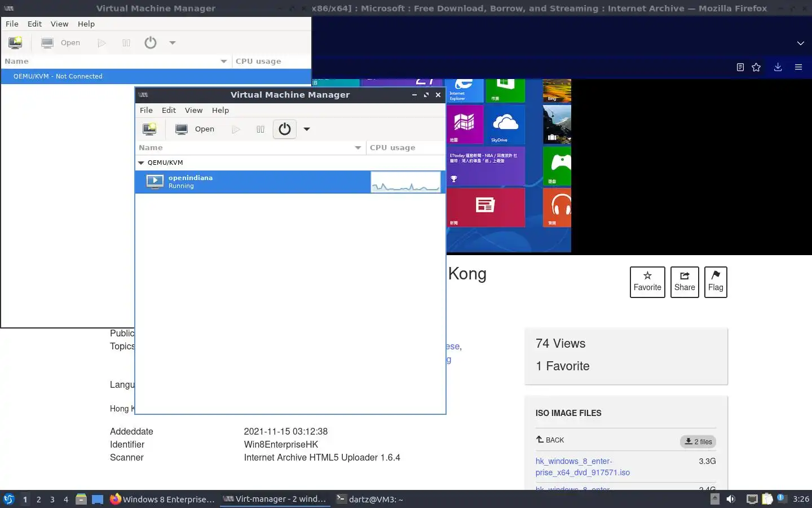Open Edit menu in background Virtual Machine Manager
812x508 pixels.
tap(34, 24)
